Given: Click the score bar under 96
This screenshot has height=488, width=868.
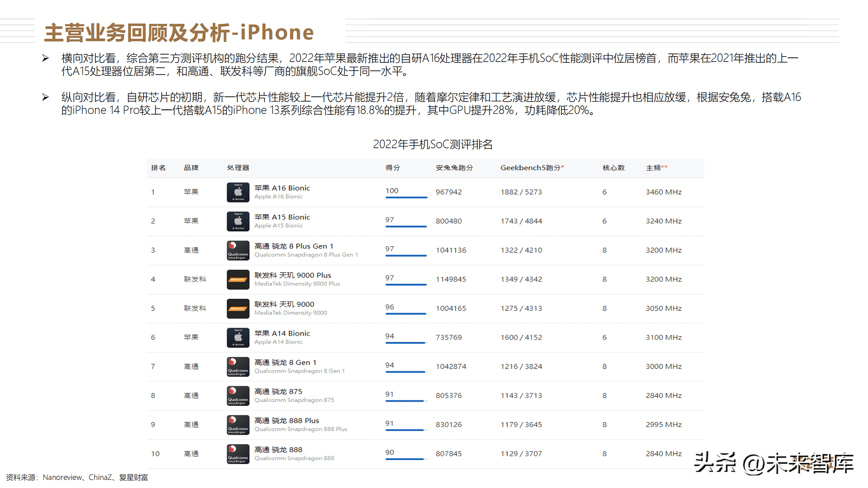Looking at the screenshot, I should pos(406,314).
